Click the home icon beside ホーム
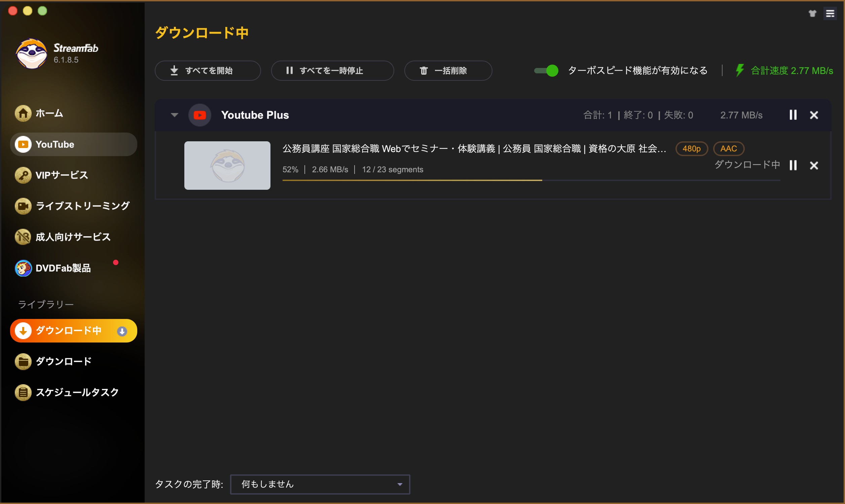The image size is (845, 504). (23, 113)
